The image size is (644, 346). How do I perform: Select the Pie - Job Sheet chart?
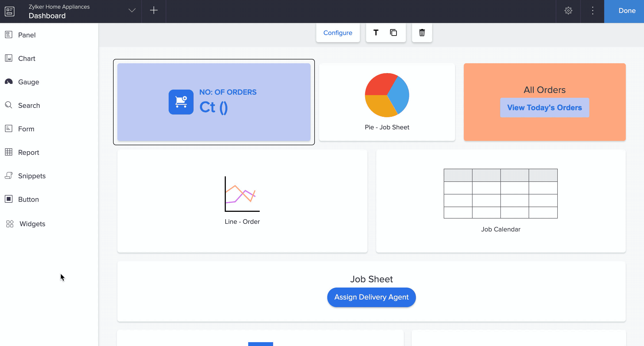pos(387,102)
